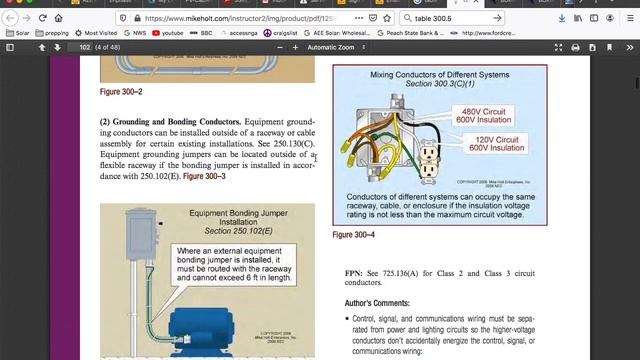Go back to the previous page

[10, 18]
